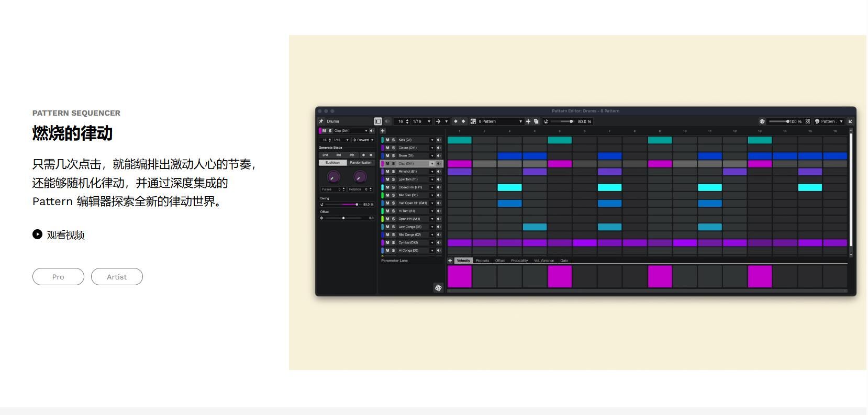The height and width of the screenshot is (415, 868).
Task: Click the pin icon beside Drums
Action: click(x=321, y=121)
